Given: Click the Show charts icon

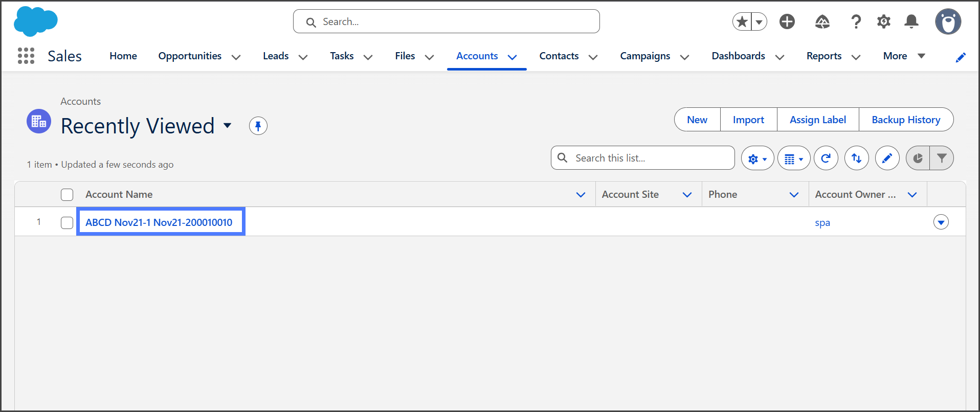Looking at the screenshot, I should 918,158.
